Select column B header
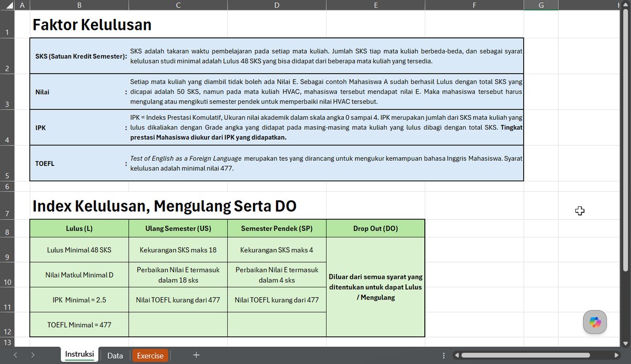The image size is (631, 364). [79, 5]
